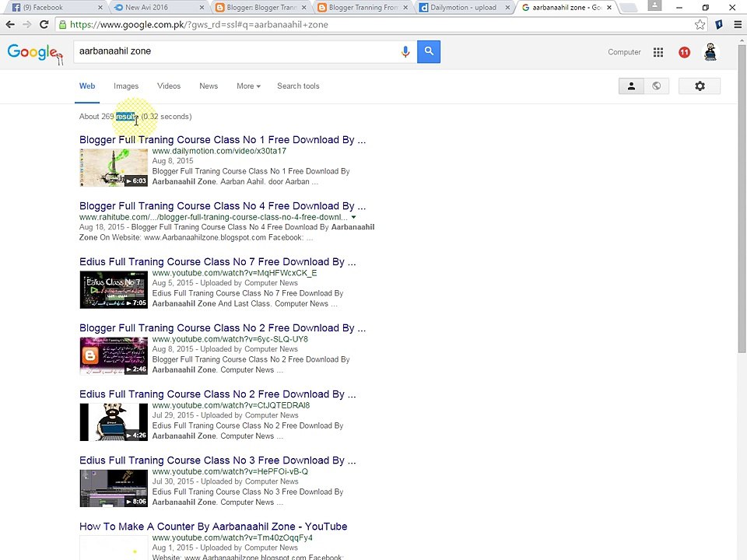Click the green padlock security icon

coord(62,24)
